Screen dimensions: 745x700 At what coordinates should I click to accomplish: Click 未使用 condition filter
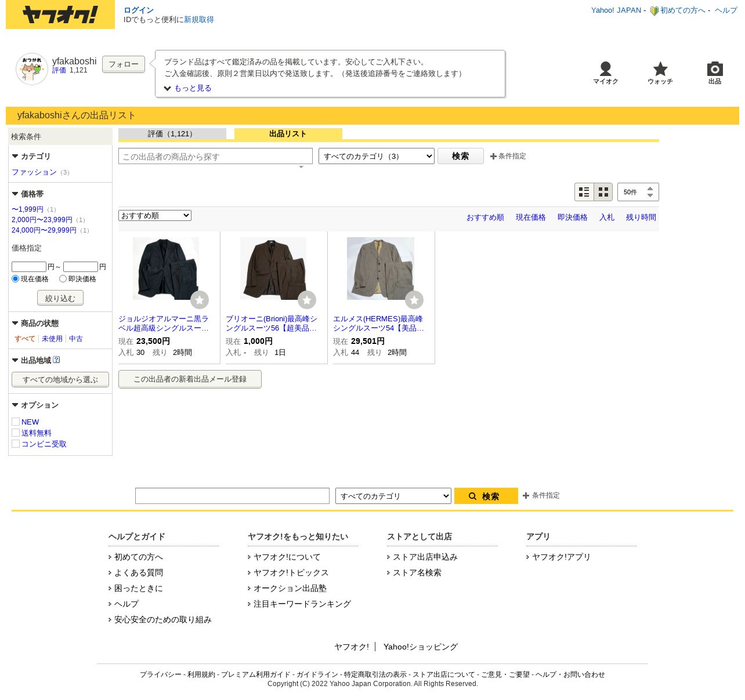[x=52, y=339]
